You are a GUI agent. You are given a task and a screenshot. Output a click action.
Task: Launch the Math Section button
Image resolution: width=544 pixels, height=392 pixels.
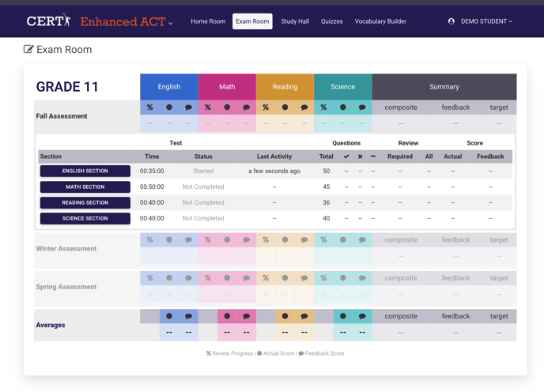pos(85,187)
